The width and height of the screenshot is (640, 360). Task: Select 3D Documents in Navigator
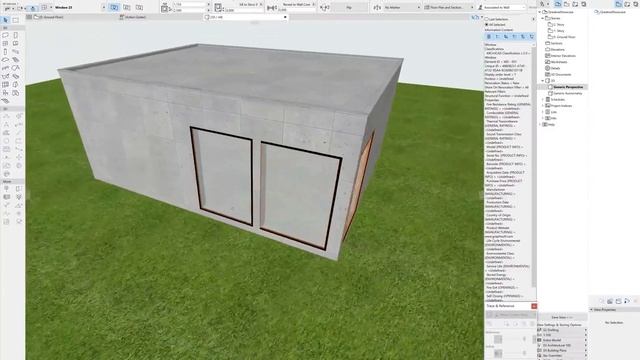(x=558, y=75)
